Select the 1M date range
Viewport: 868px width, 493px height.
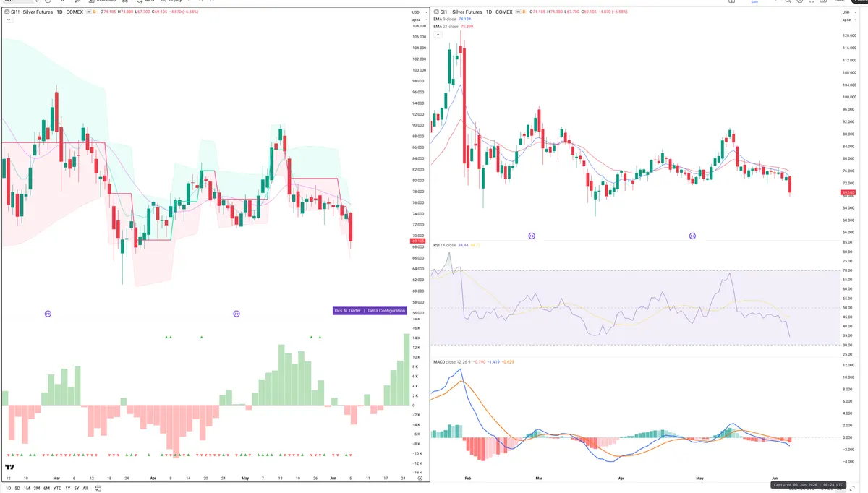point(27,489)
